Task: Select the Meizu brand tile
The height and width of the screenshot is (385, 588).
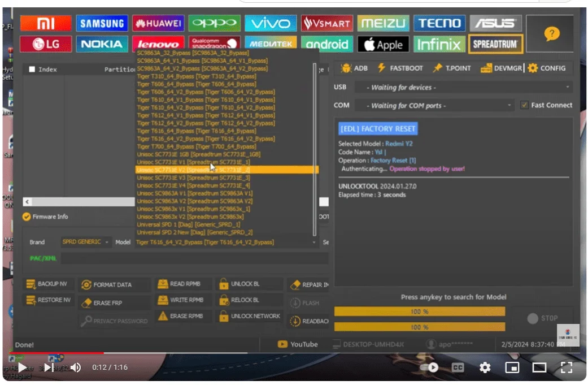Action: tap(383, 24)
